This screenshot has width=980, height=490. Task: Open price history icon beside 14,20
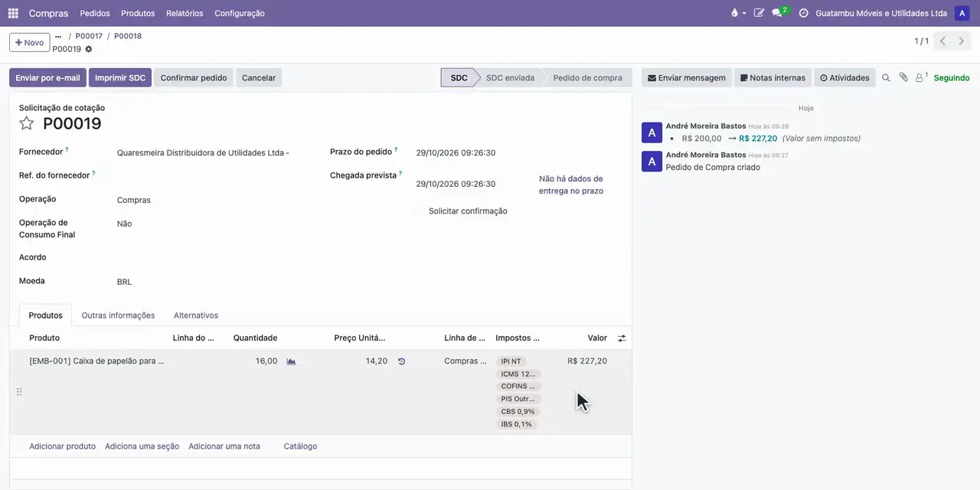pyautogui.click(x=401, y=361)
